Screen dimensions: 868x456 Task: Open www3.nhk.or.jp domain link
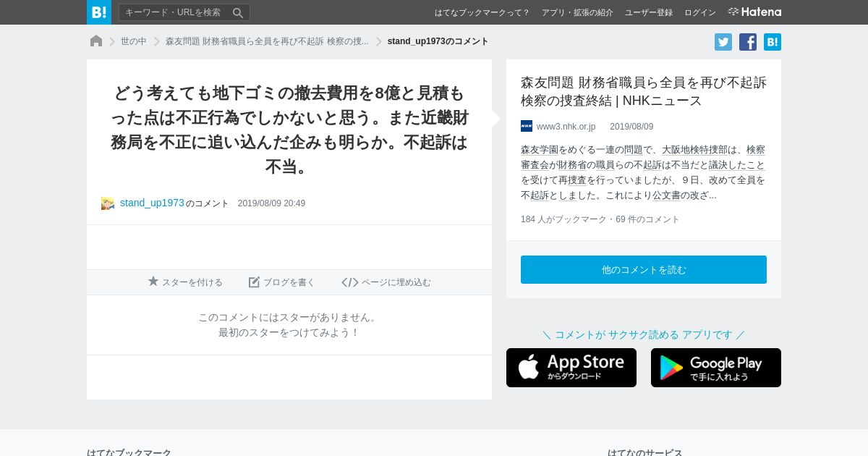coord(566,127)
